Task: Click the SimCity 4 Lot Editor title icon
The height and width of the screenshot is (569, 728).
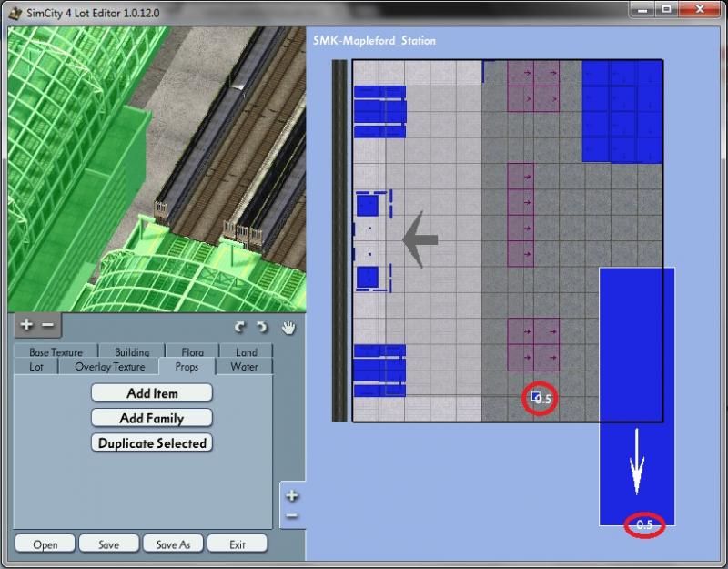Action: click(15, 13)
